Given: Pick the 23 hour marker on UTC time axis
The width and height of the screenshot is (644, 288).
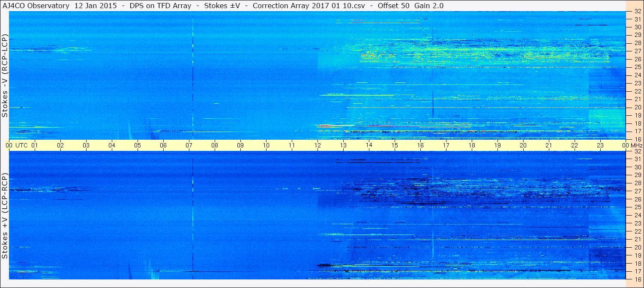Looking at the screenshot, I should coord(600,145).
